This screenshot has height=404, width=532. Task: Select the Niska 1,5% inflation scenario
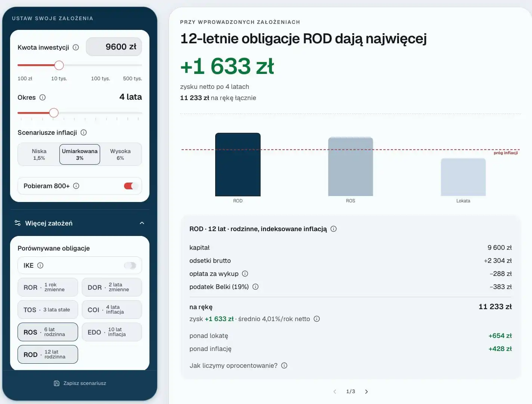click(39, 154)
